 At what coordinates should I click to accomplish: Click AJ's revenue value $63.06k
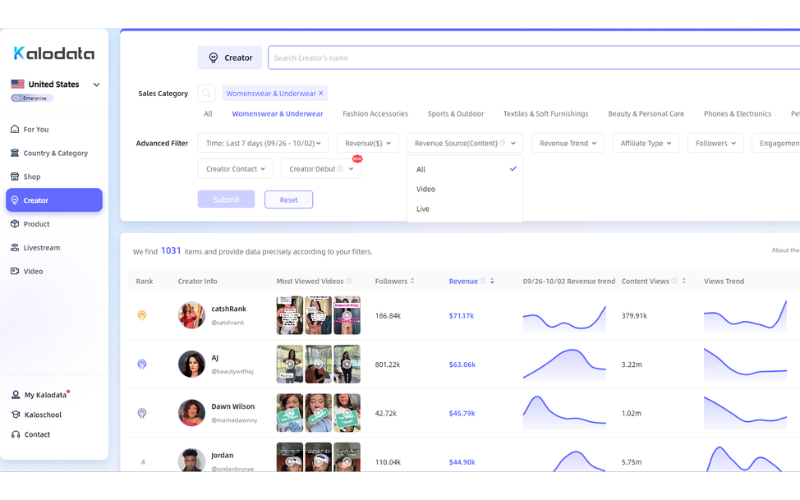click(462, 365)
